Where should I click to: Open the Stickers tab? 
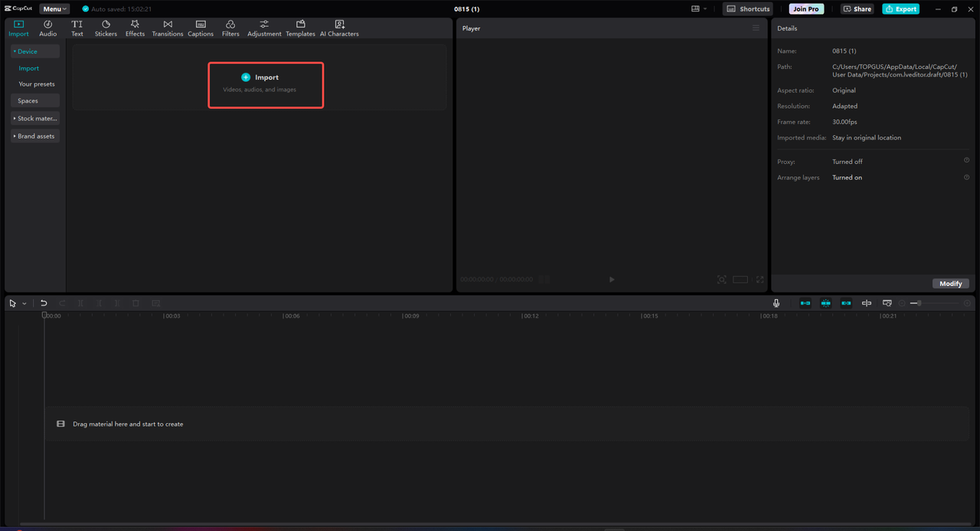tap(106, 28)
